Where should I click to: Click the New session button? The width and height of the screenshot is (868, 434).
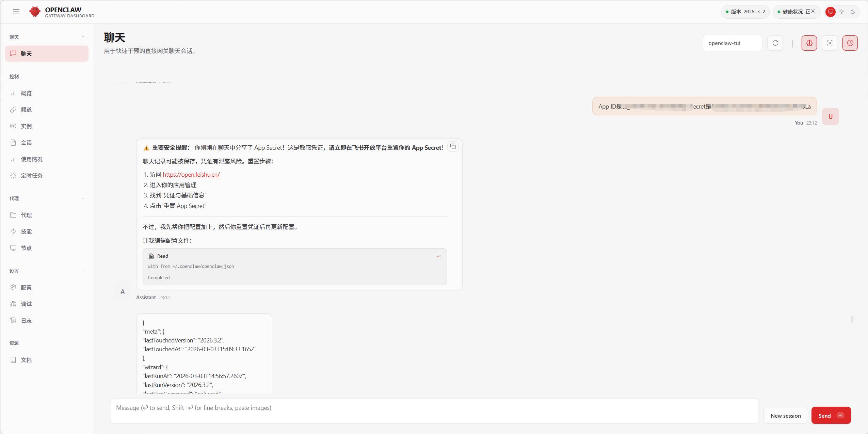(785, 416)
